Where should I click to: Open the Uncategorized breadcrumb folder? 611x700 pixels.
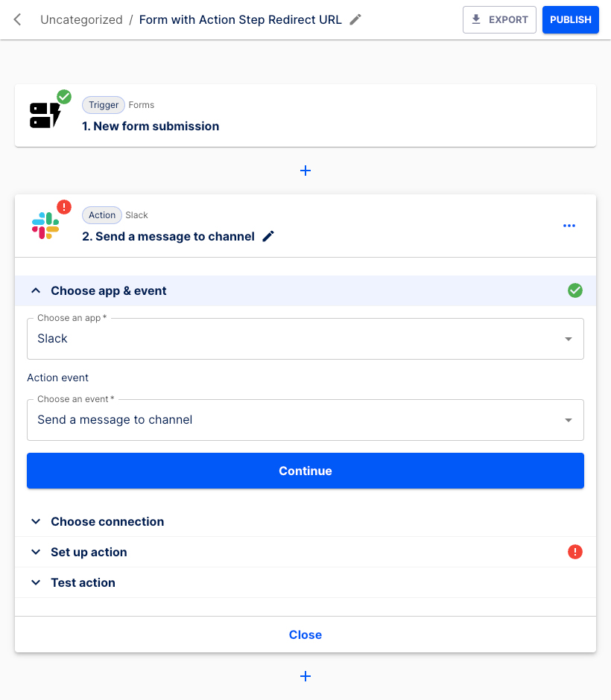[x=81, y=19]
